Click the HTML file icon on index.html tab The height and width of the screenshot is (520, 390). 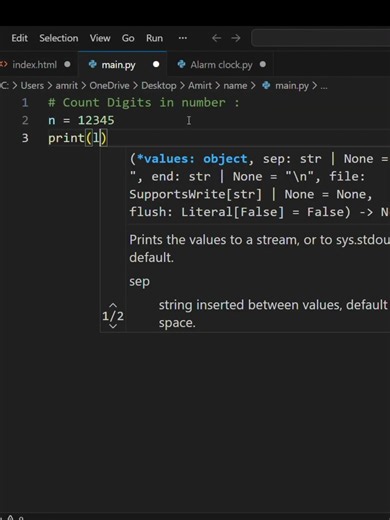[4, 64]
